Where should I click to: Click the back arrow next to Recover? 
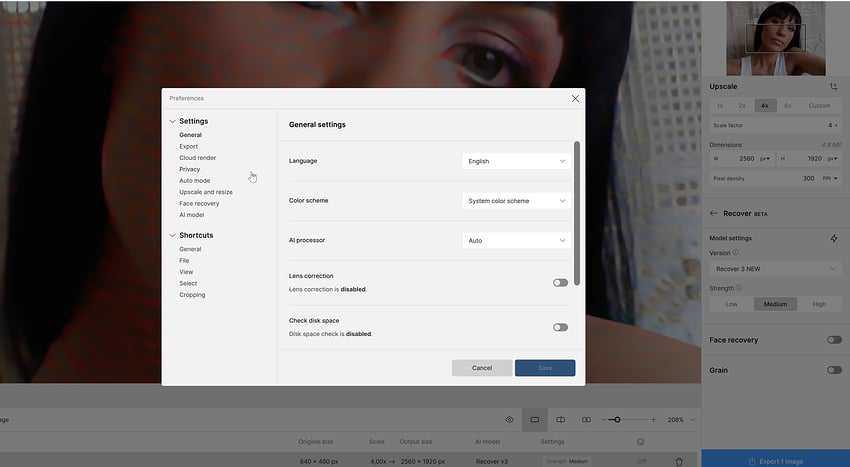pyautogui.click(x=714, y=213)
